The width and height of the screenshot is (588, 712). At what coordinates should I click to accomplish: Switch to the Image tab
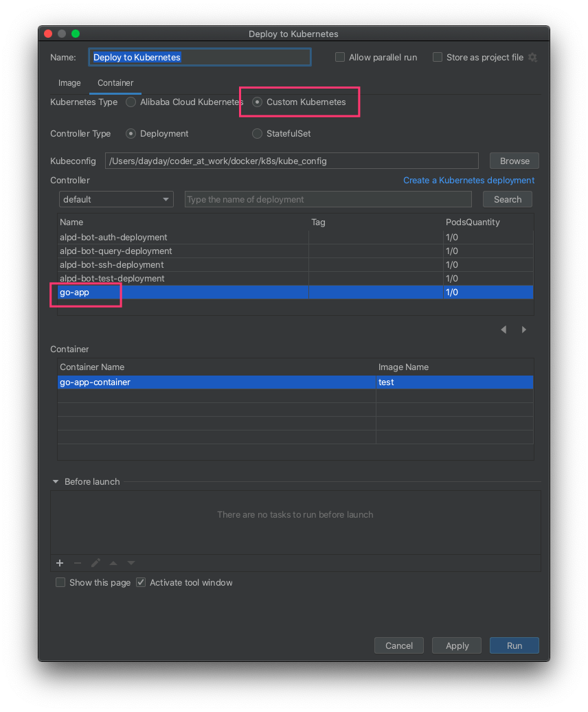click(69, 83)
